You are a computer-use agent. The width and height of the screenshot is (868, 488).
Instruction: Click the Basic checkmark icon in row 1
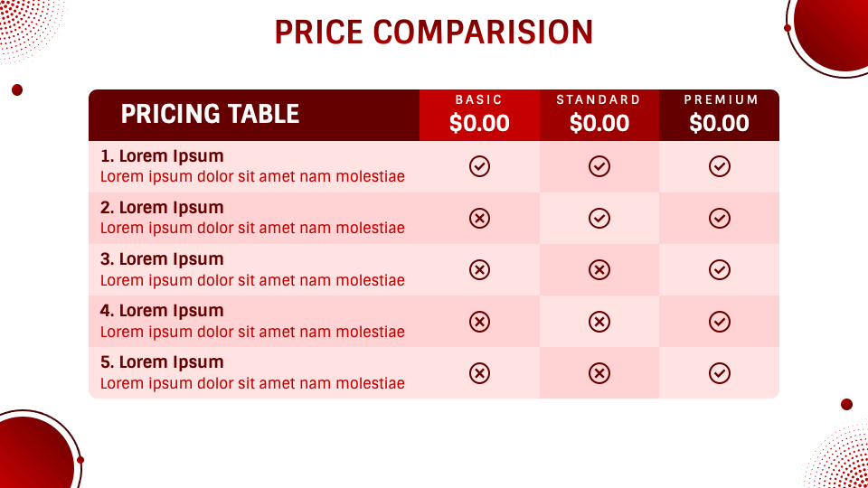coord(480,166)
